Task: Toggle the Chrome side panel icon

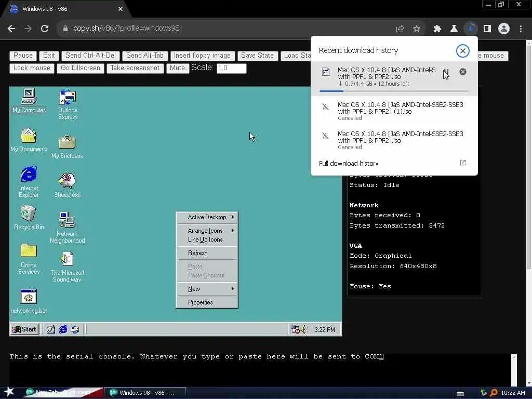Action: pos(487,29)
